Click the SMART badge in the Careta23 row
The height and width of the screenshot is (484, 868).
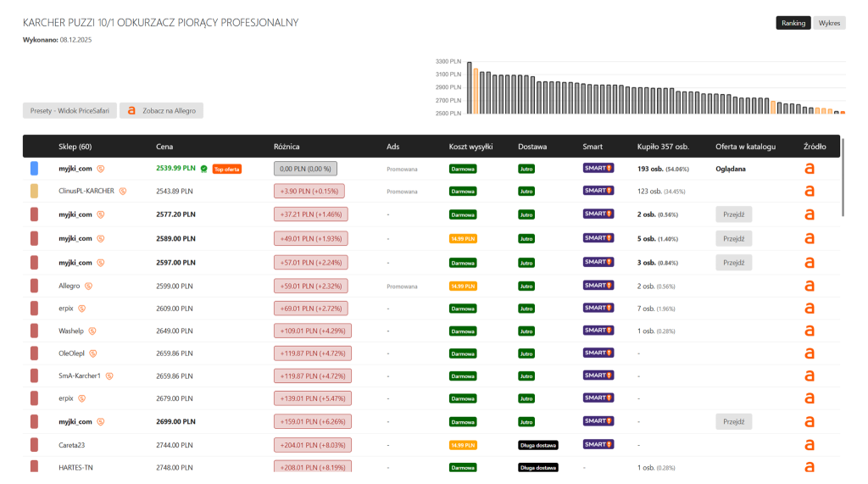(x=598, y=444)
